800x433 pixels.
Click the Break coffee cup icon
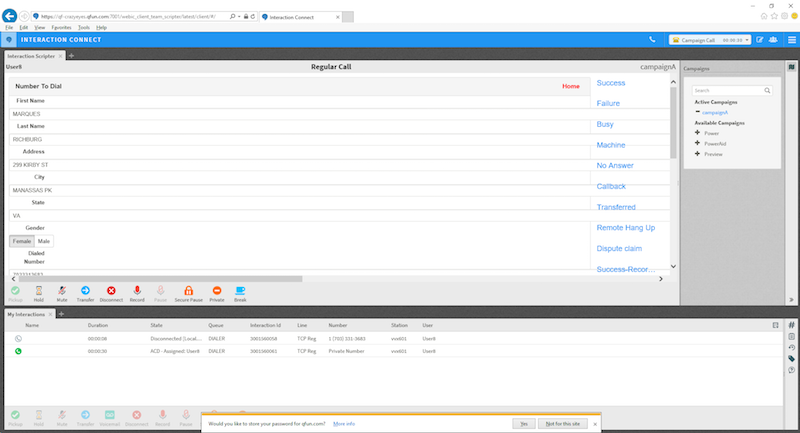(x=240, y=290)
